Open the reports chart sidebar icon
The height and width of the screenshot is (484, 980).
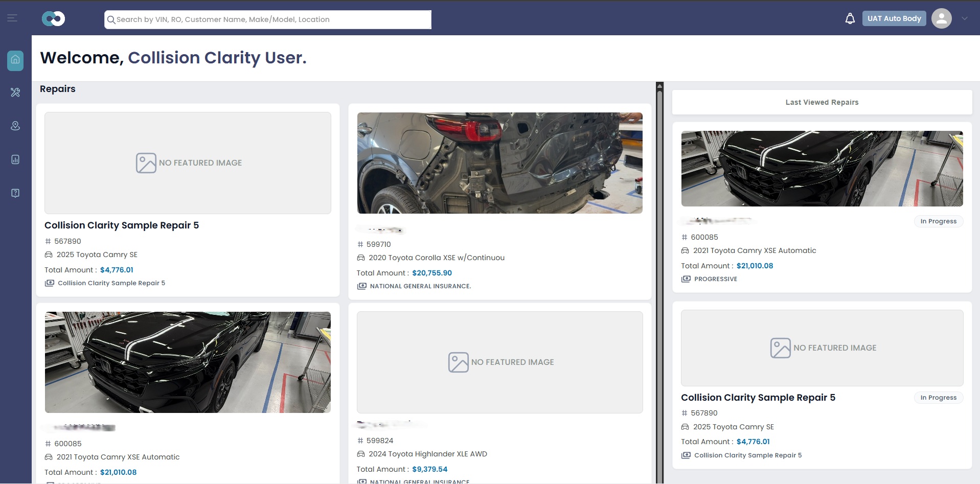point(15,159)
